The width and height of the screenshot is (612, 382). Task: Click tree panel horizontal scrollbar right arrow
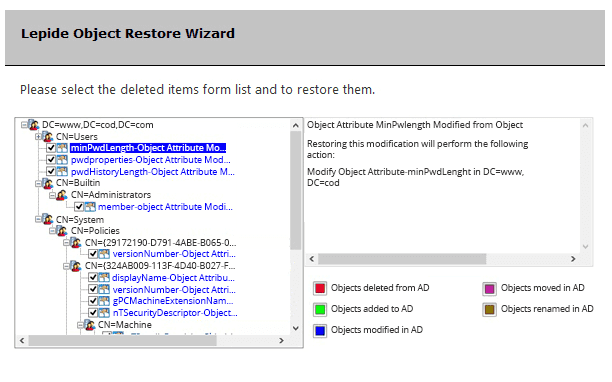(281, 341)
